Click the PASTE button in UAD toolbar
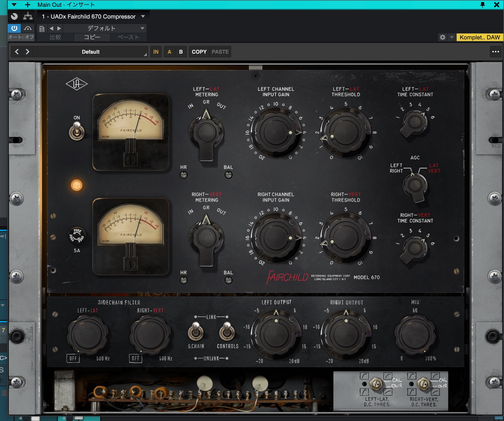 coord(220,52)
